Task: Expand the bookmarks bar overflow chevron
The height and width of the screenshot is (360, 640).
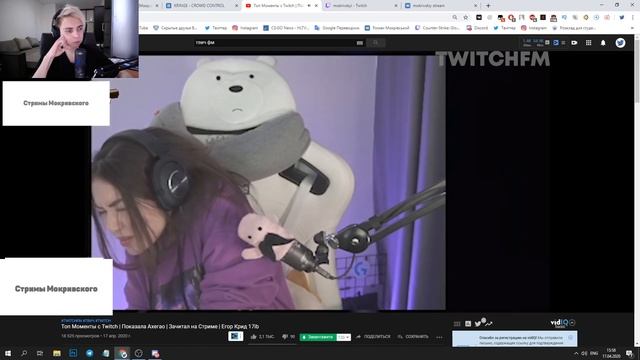Action: coord(632,28)
